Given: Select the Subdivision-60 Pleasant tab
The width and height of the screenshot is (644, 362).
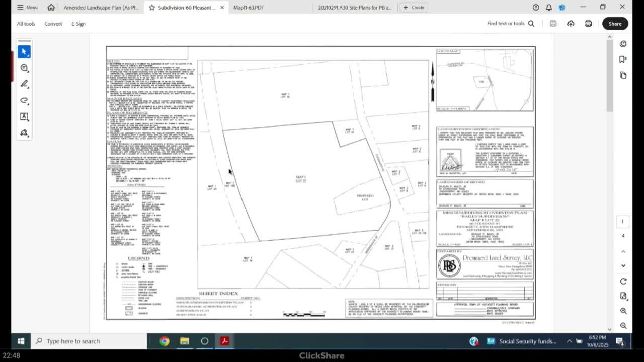Looking at the screenshot, I should 186,8.
